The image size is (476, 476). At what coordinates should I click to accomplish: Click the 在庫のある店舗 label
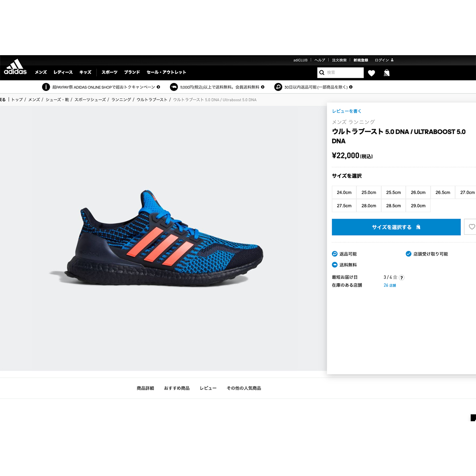(347, 285)
